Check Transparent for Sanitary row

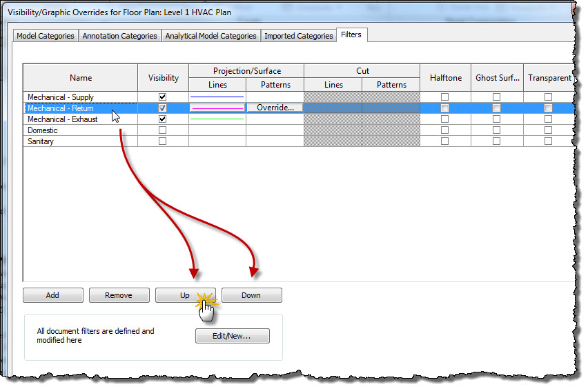click(548, 141)
